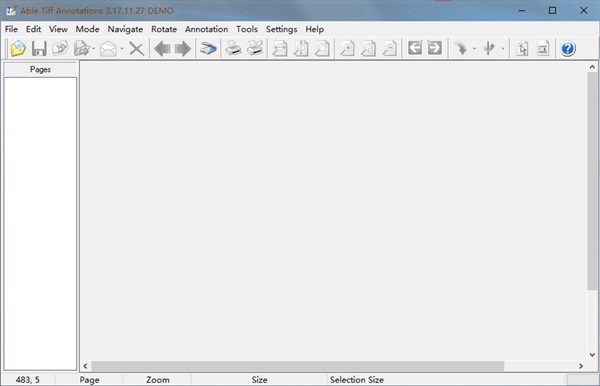This screenshot has width=600, height=386.
Task: Expand the dropdown arrow beside the rotate icon
Action: click(474, 49)
